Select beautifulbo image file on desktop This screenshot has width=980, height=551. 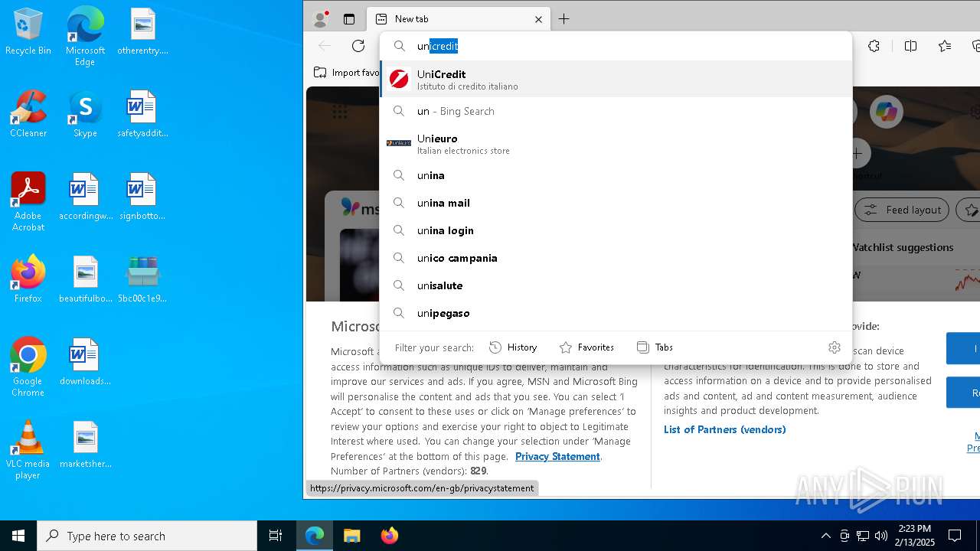[85, 280]
